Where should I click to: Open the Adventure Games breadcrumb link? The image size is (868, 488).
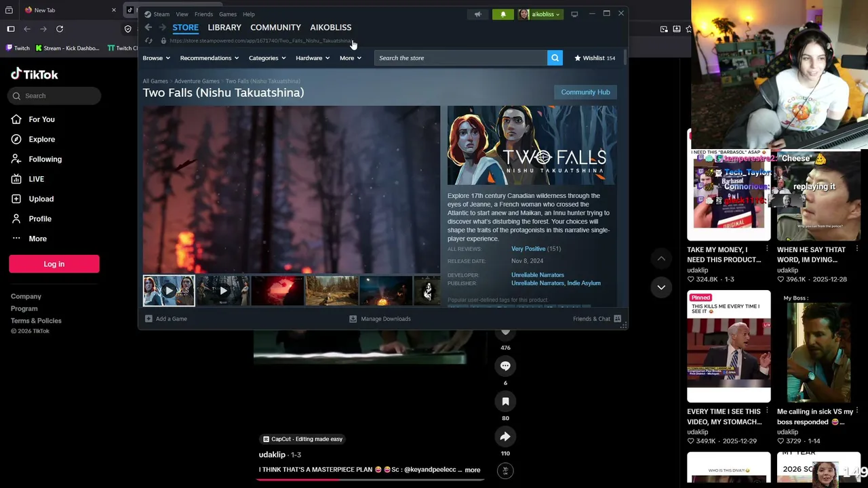click(197, 81)
